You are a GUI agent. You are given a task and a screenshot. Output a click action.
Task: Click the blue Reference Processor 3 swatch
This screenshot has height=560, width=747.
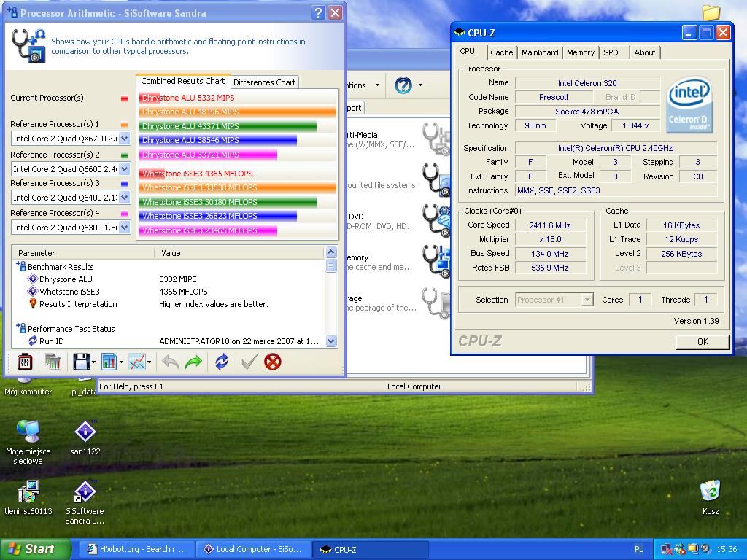tap(124, 184)
